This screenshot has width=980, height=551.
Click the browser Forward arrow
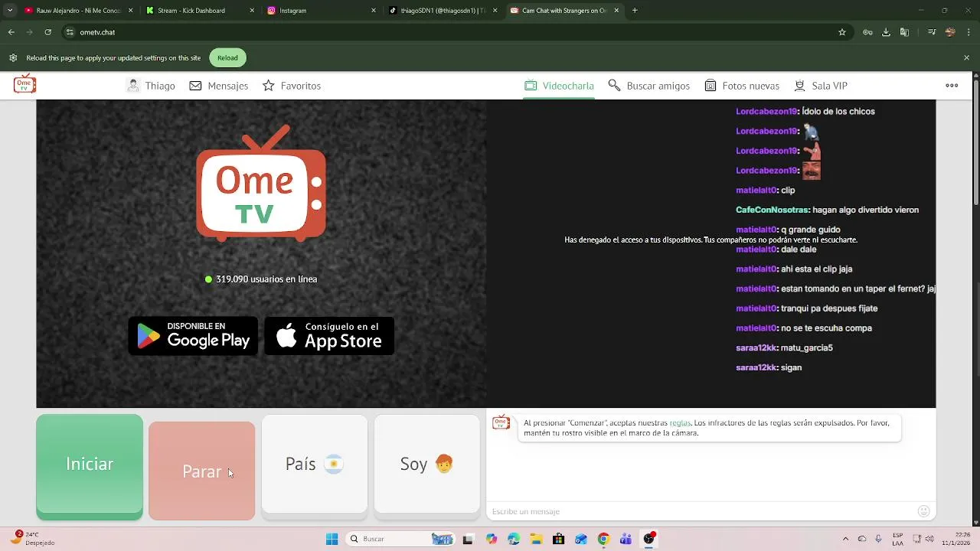pyautogui.click(x=29, y=32)
